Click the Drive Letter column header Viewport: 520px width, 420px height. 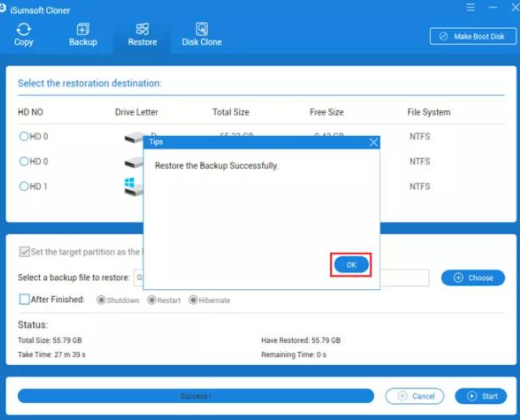(137, 112)
